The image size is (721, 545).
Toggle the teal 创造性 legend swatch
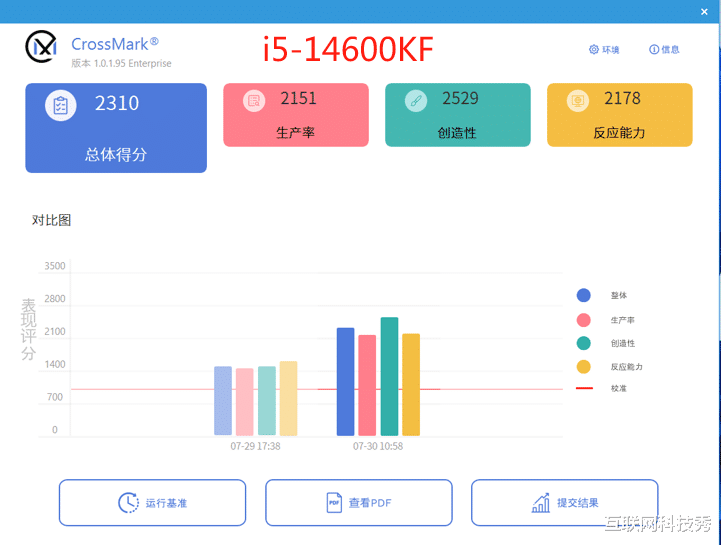(x=584, y=343)
